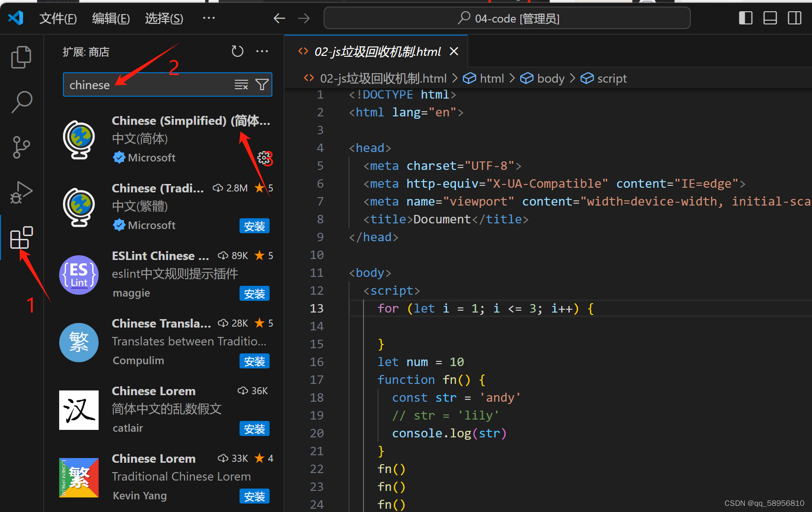The width and height of the screenshot is (812, 512).
Task: Click the Microsoft publisher under 中文(简体)
Action: (152, 158)
